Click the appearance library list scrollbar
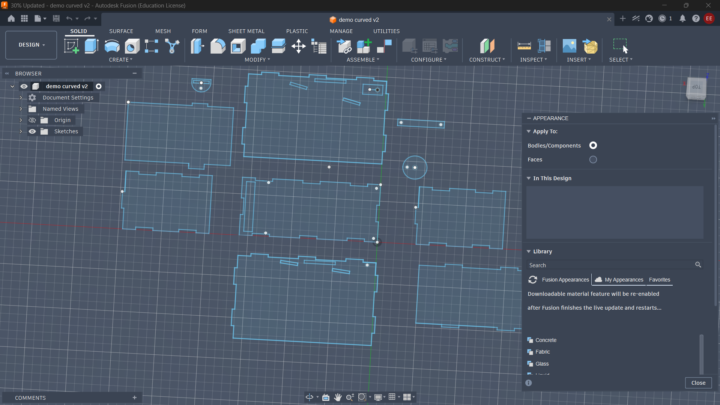This screenshot has height=405, width=720. pos(701,354)
